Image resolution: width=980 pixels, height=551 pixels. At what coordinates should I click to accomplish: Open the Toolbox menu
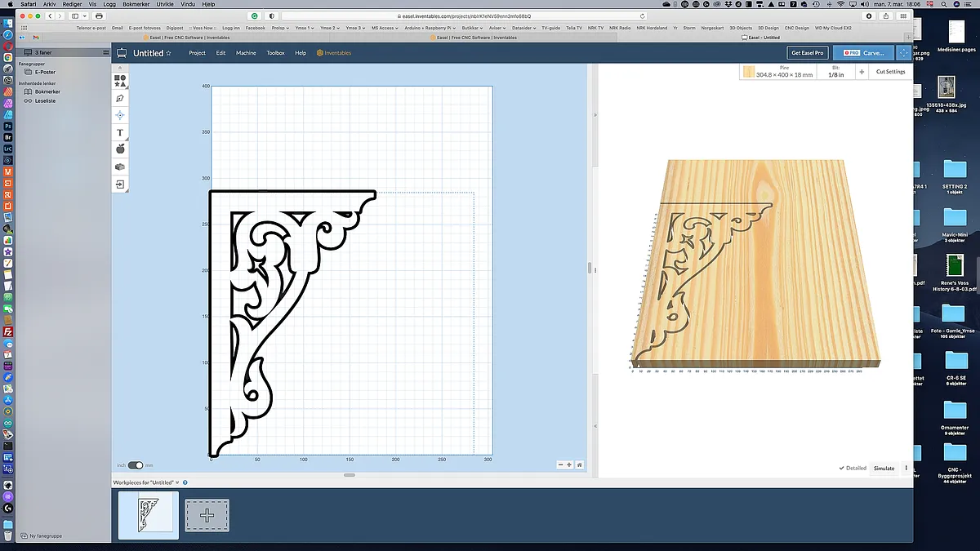coord(275,53)
